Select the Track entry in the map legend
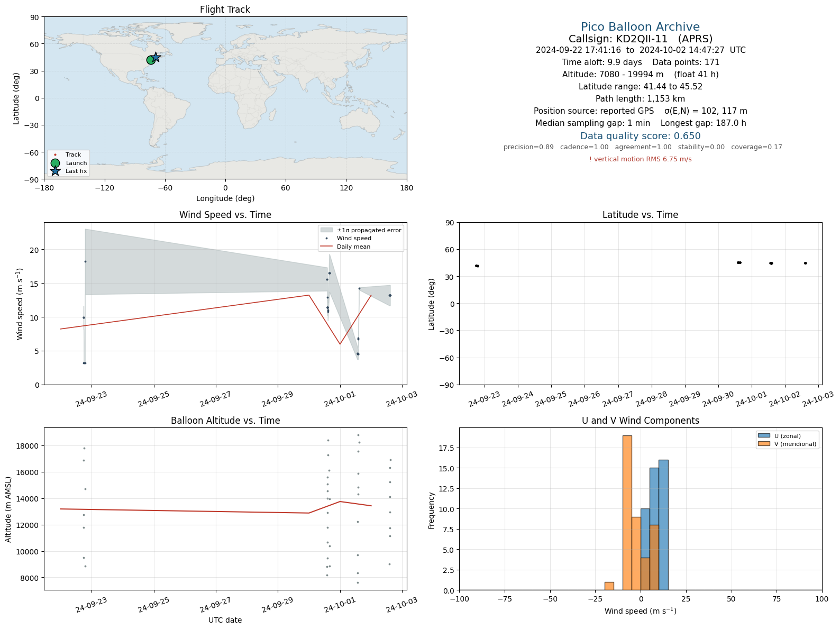 tap(67, 155)
